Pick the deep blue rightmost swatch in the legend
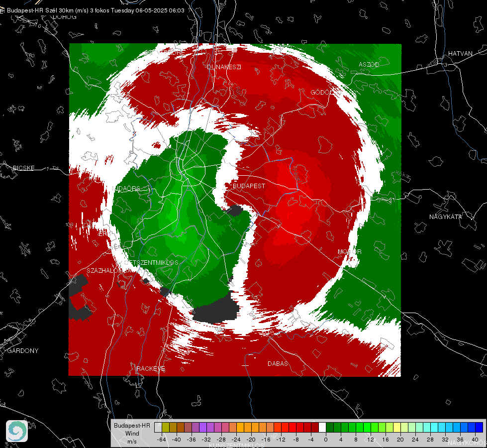 pyautogui.click(x=479, y=427)
